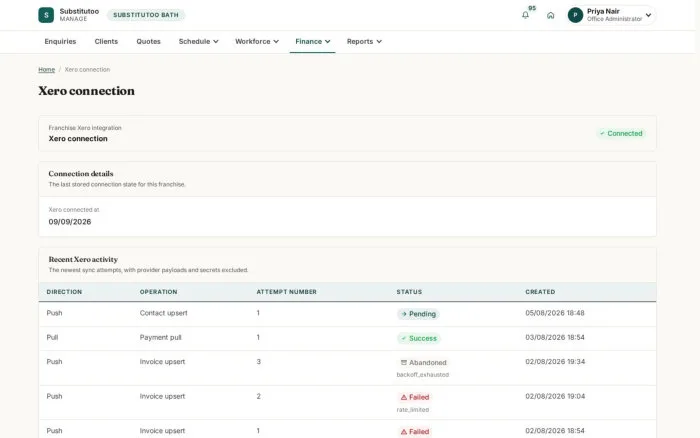Open the Schedule dropdown menu

click(x=198, y=42)
